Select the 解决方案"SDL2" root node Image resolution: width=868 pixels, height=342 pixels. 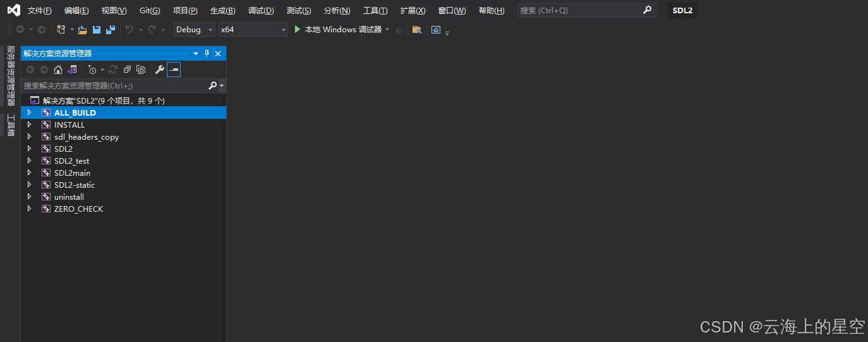[104, 101]
